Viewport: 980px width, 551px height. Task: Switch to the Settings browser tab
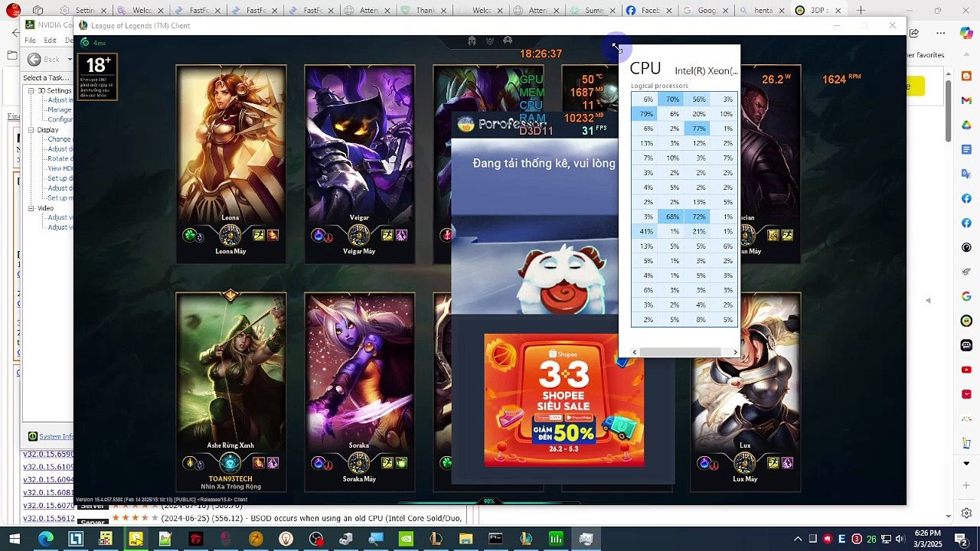coord(84,11)
